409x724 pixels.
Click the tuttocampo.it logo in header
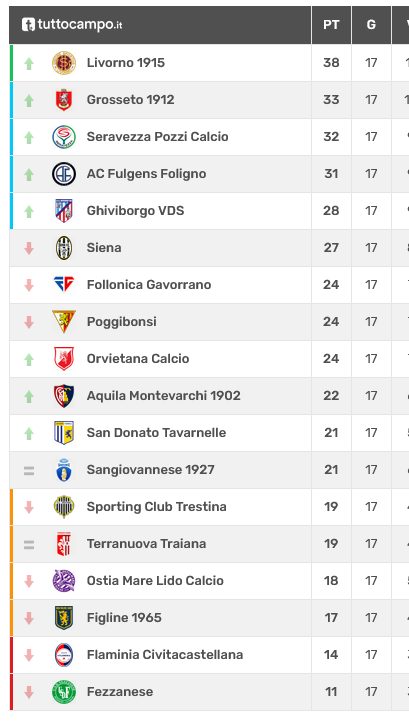(72, 24)
